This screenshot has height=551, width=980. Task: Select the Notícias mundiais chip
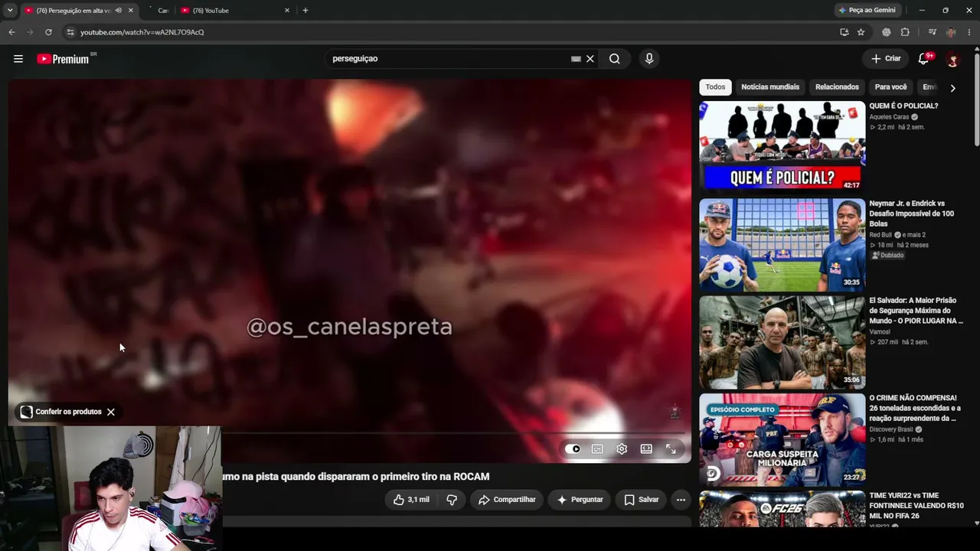tap(770, 87)
